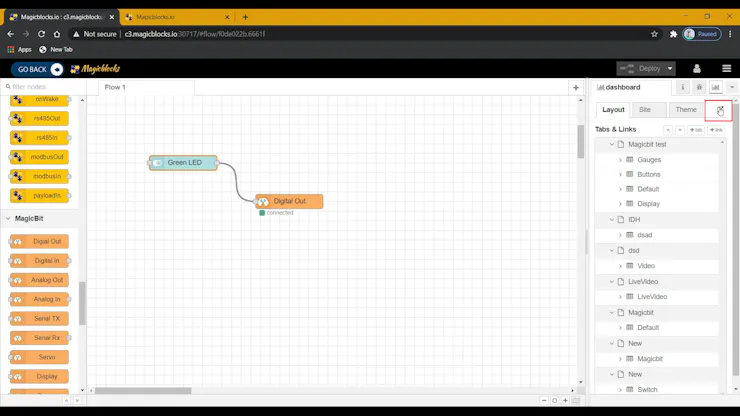Select the dashboard chart sidebar icon
The height and width of the screenshot is (416, 740).
[x=715, y=87]
